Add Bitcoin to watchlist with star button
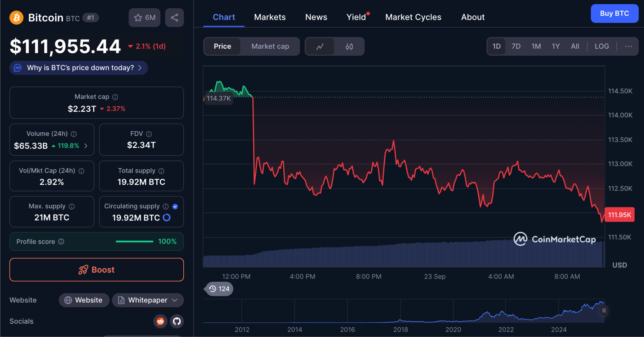The height and width of the screenshot is (337, 644). 144,18
